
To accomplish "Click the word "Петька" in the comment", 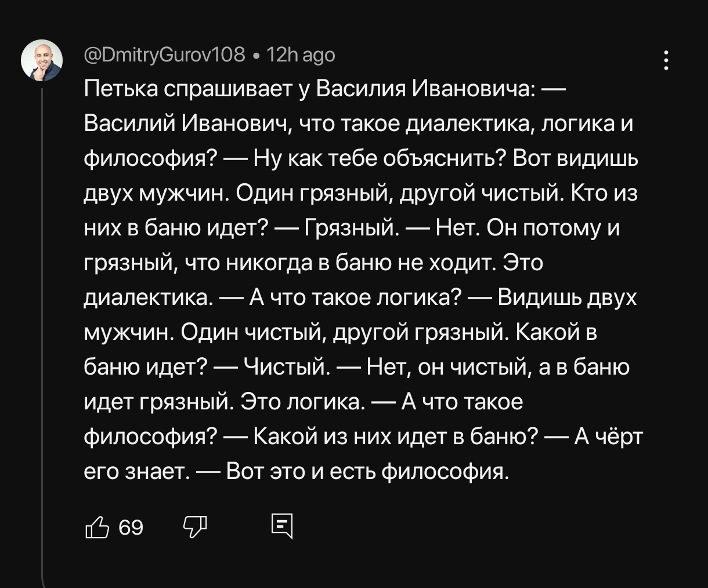I will pos(120,89).
